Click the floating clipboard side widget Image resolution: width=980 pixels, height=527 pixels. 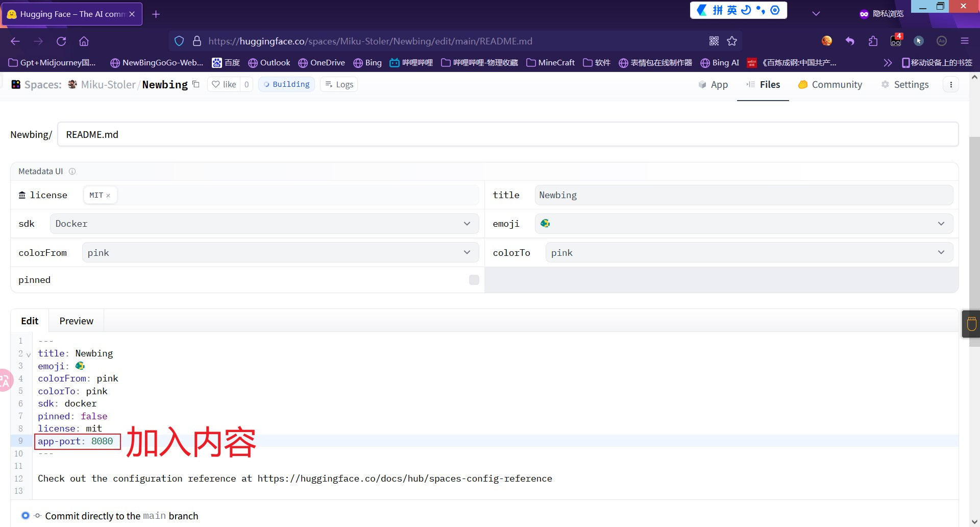coord(971,324)
